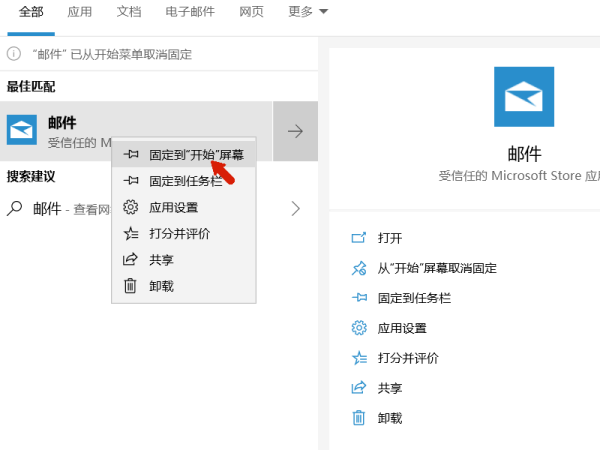Click the search magnifier icon in suggestions
600x450 pixels.
point(15,209)
